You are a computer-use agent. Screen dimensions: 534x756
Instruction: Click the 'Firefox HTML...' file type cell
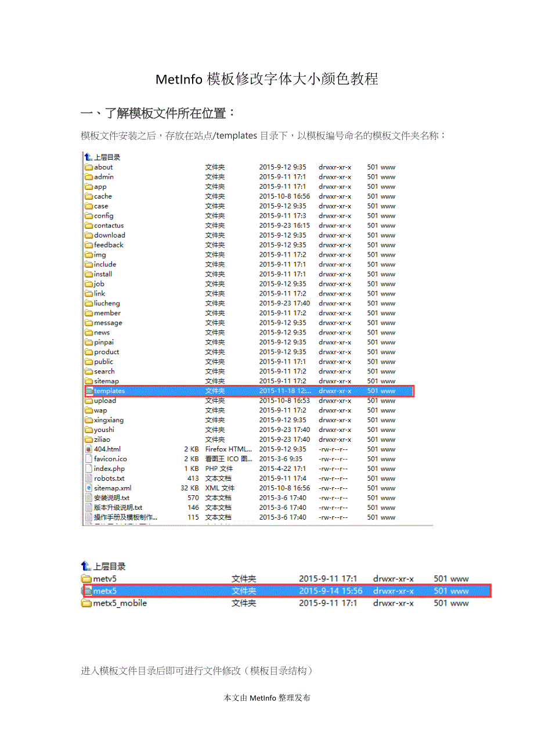point(229,449)
